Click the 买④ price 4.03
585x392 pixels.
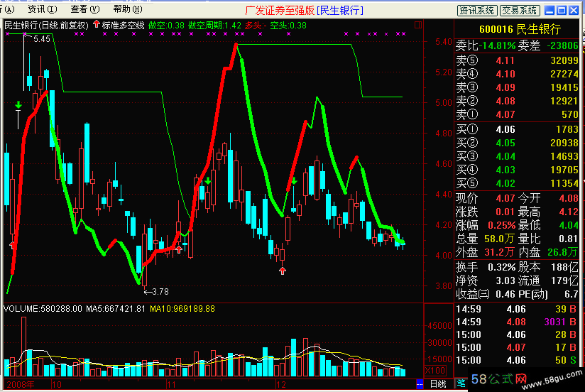[505, 170]
